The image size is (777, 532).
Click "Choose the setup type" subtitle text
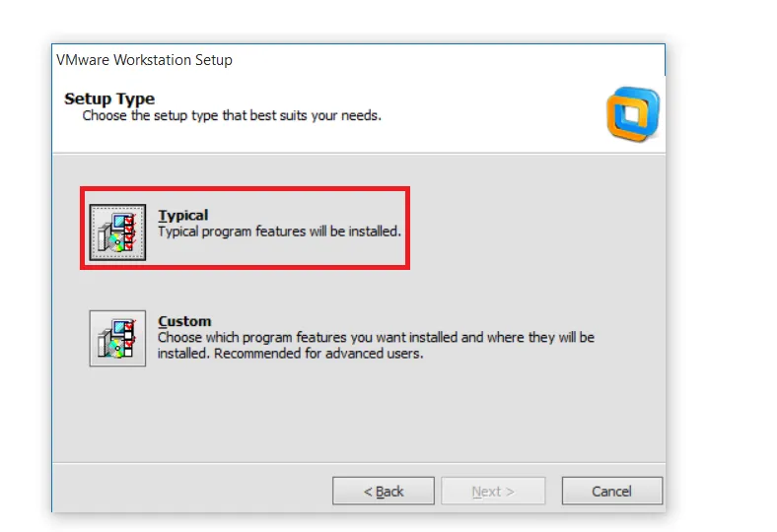click(231, 115)
